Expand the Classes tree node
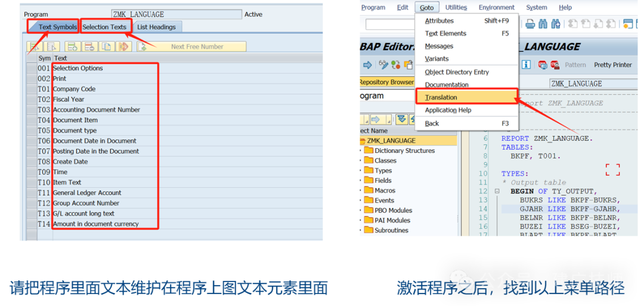 coord(361,161)
